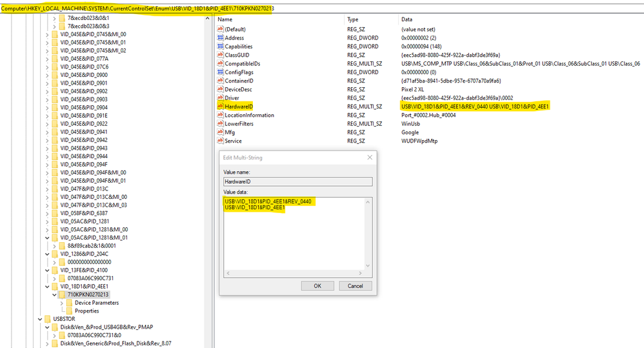The image size is (644, 348).
Task: Click the Service string icon
Action: pos(220,141)
